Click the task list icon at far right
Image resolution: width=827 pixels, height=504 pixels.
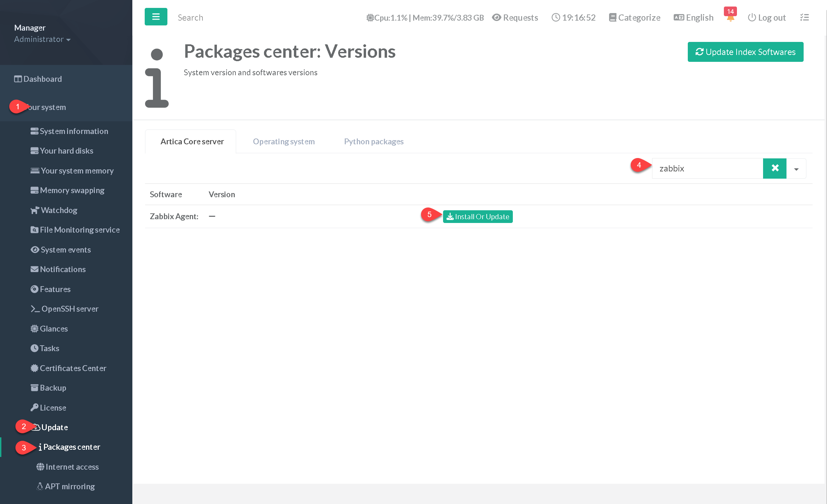[x=804, y=18]
